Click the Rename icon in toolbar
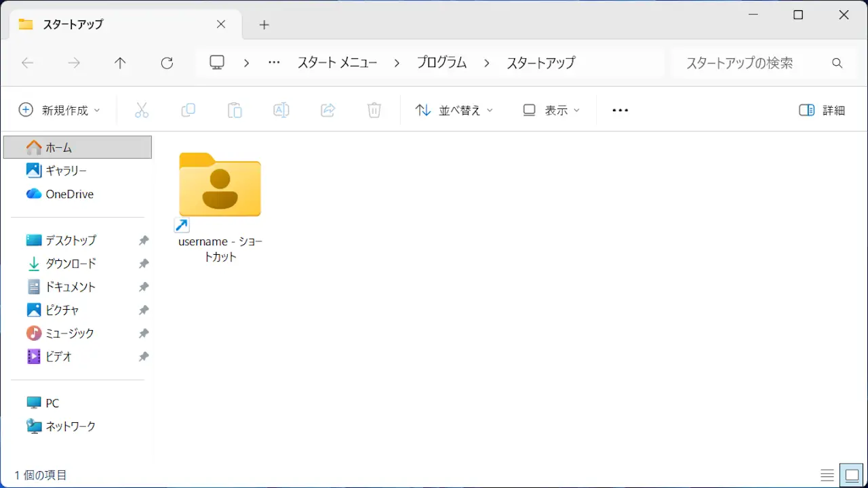The height and width of the screenshot is (488, 868). click(281, 110)
